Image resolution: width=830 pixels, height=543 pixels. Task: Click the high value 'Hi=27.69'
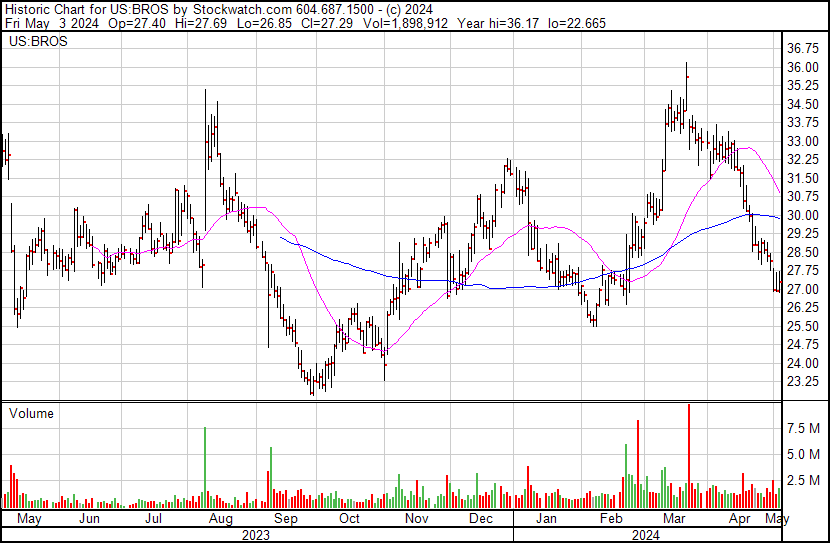point(200,23)
